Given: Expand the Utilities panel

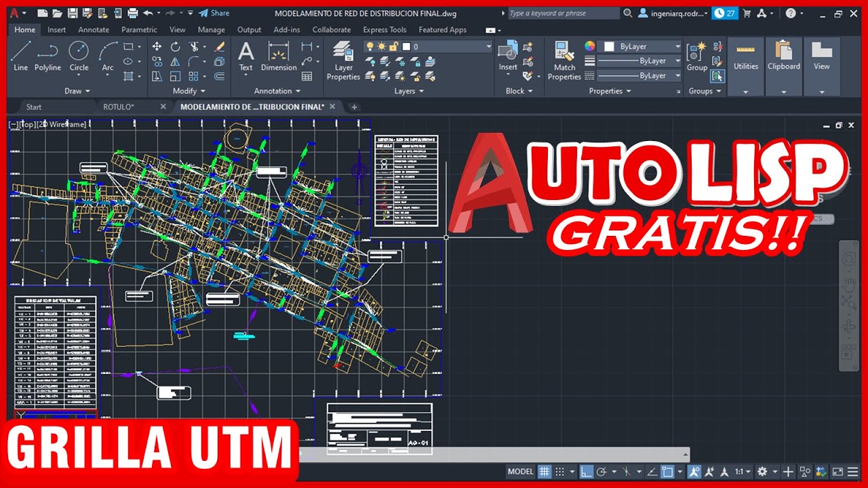Looking at the screenshot, I should pyautogui.click(x=746, y=91).
